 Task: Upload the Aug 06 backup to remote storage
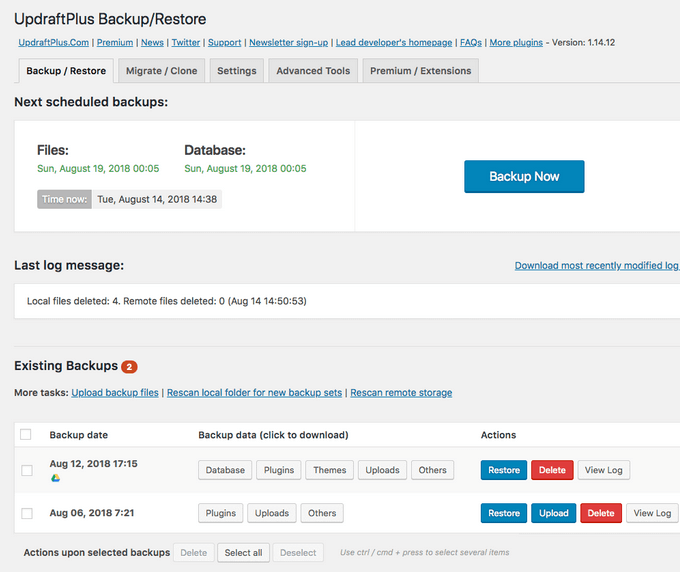(x=553, y=513)
